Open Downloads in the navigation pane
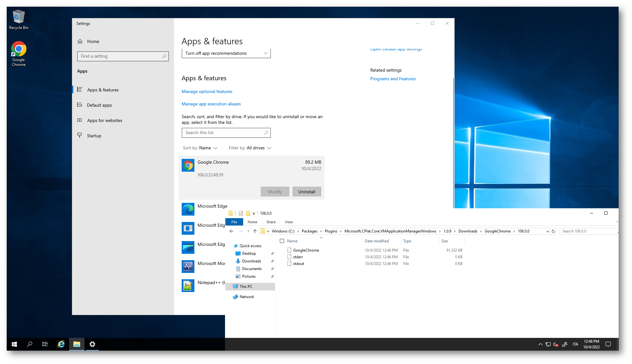Viewport: 632px width, 364px height. click(x=251, y=261)
